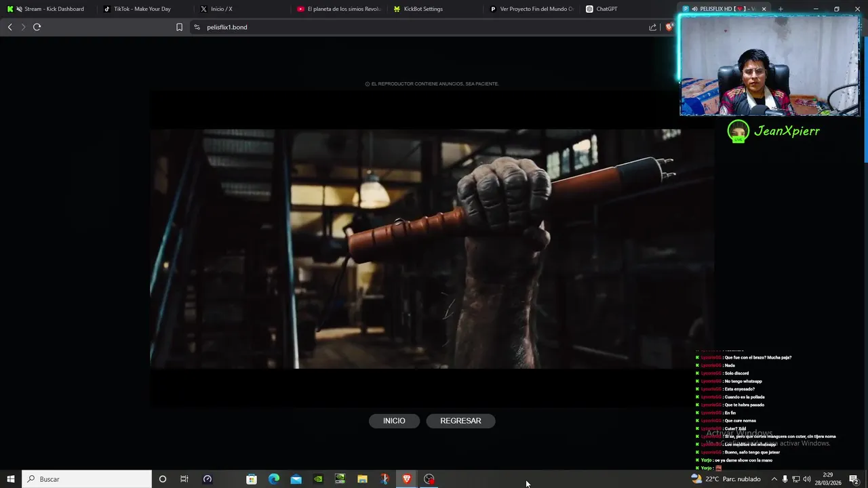Open the red-blue app next to File Explorer
This screenshot has height=488, width=868.
click(384, 479)
